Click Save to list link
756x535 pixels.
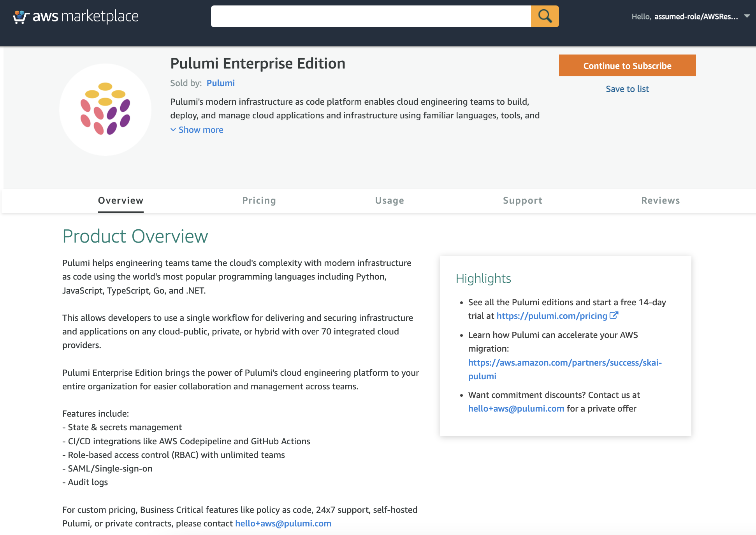tap(627, 89)
